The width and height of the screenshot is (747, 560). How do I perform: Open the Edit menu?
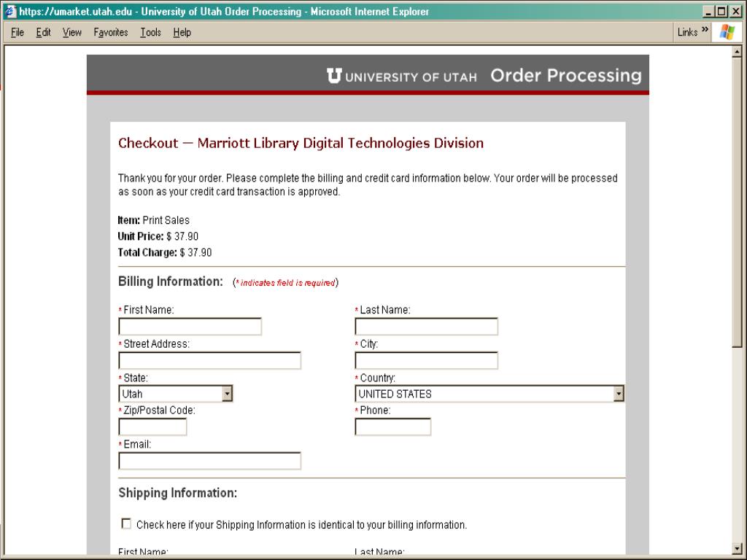43,32
